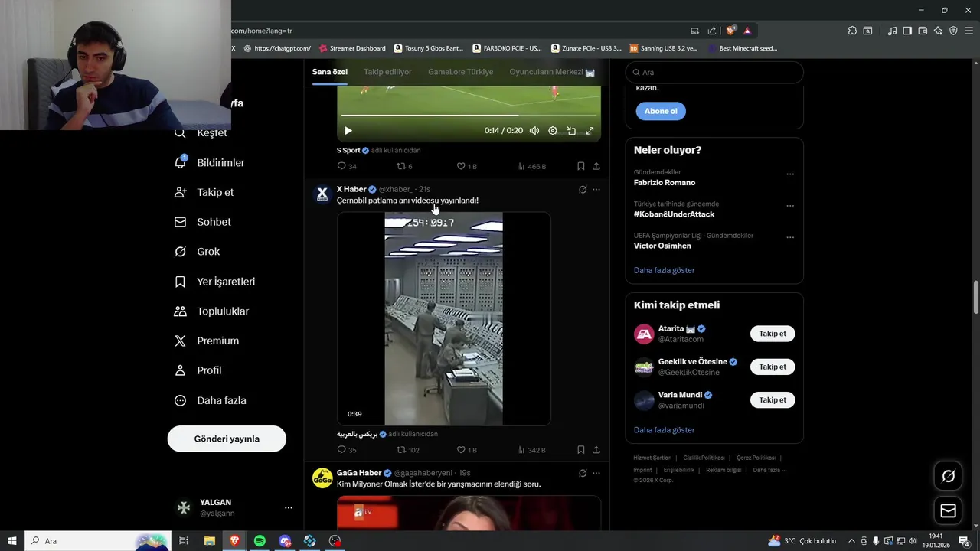980x551 pixels.
Task: Switch to Takip ediliyor tab
Action: [x=387, y=72]
